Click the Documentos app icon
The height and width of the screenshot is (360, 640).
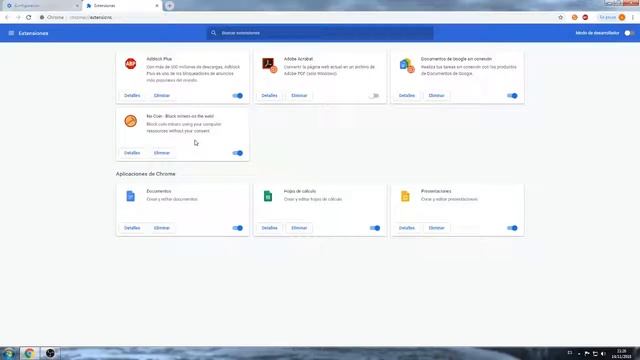131,196
